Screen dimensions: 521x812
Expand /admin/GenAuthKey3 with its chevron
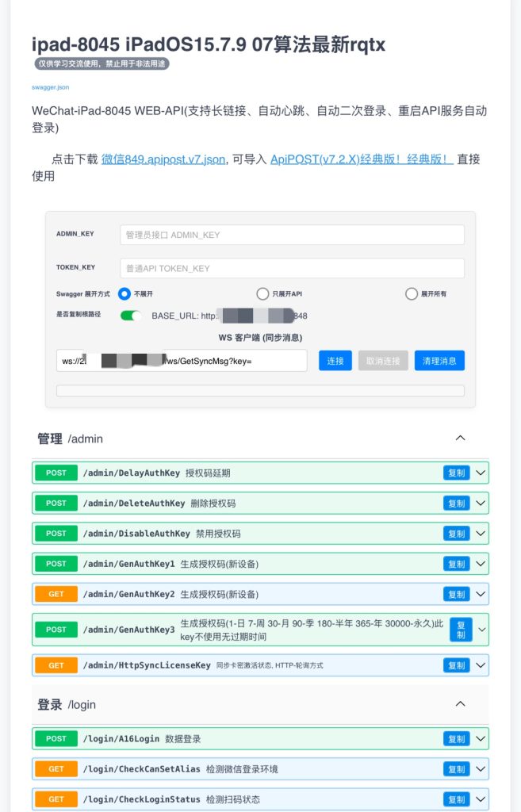coord(481,630)
